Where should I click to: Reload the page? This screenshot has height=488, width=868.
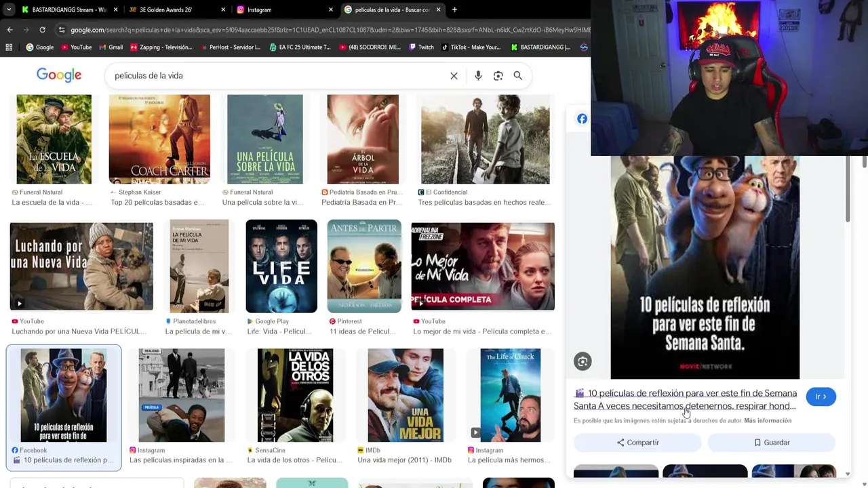pyautogui.click(x=42, y=30)
